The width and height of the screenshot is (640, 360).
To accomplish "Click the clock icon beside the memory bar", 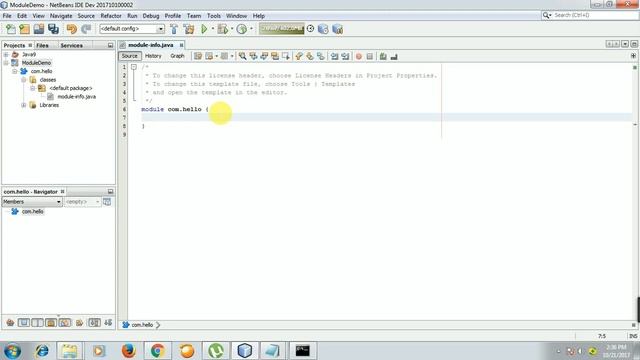I will tap(311, 29).
